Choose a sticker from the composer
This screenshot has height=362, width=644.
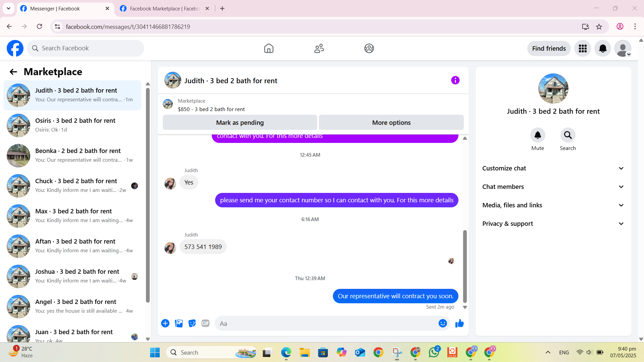(192, 323)
